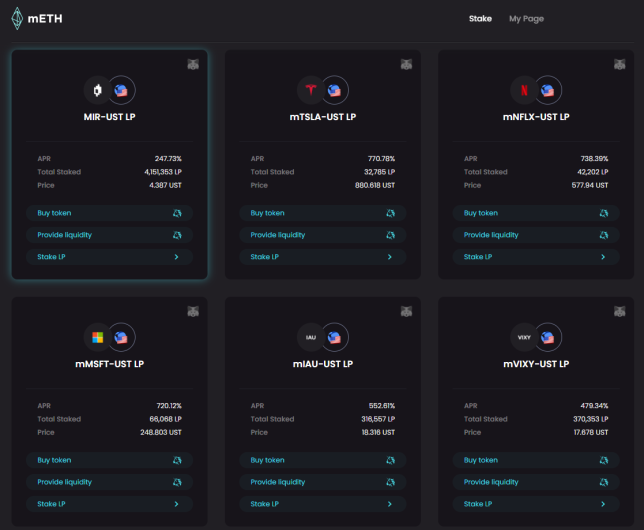Expand Stake LP on MIR-UST card
644x530 pixels.
(x=109, y=257)
